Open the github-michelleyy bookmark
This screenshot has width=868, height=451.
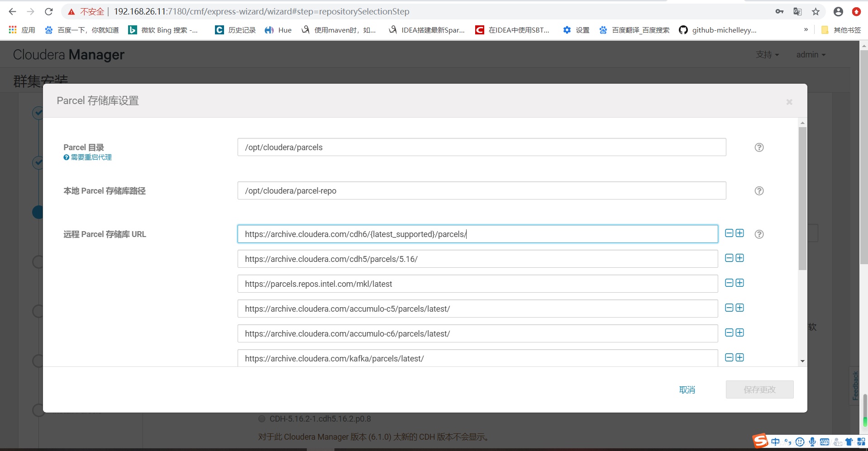[x=718, y=30]
